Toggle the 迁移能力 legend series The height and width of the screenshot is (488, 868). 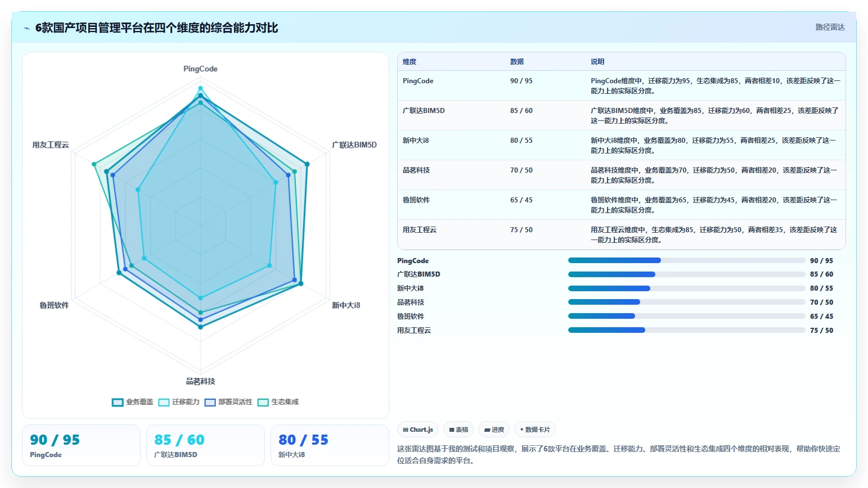(179, 402)
